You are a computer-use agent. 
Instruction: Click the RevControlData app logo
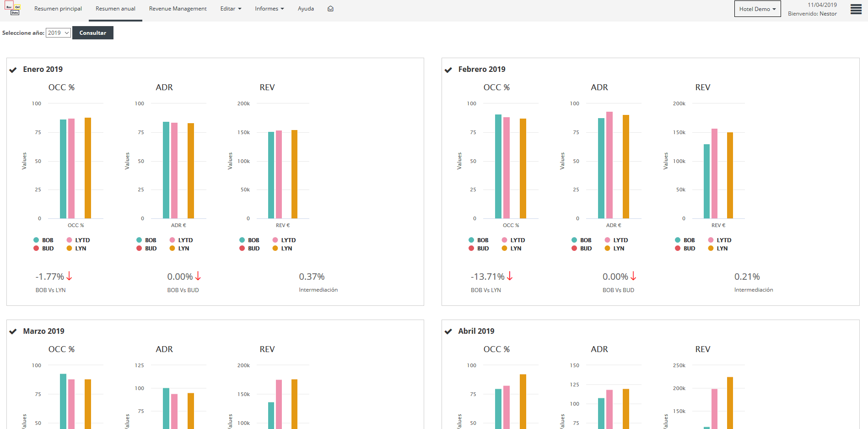tap(13, 9)
